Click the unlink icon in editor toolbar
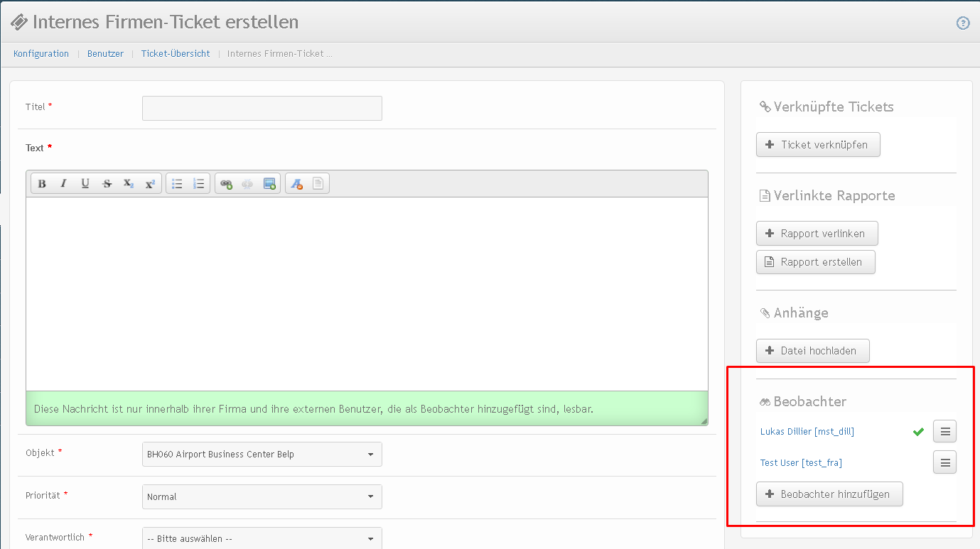This screenshot has width=980, height=549. [247, 184]
